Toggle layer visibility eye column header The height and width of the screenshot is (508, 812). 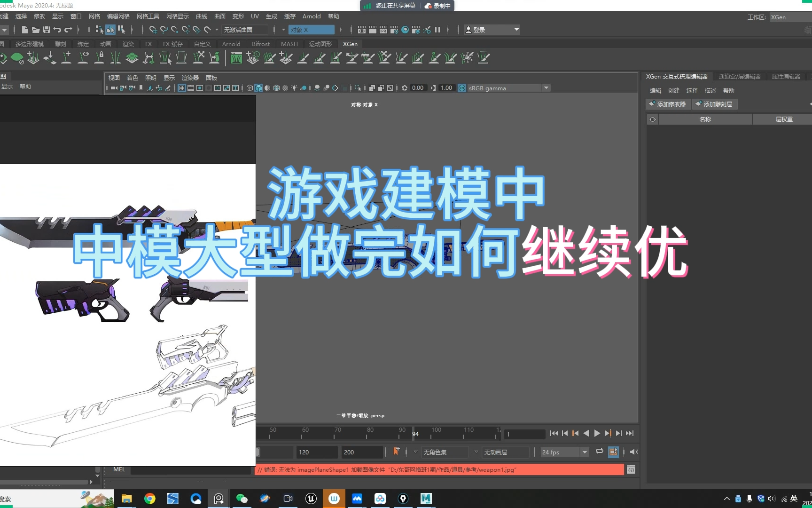653,119
